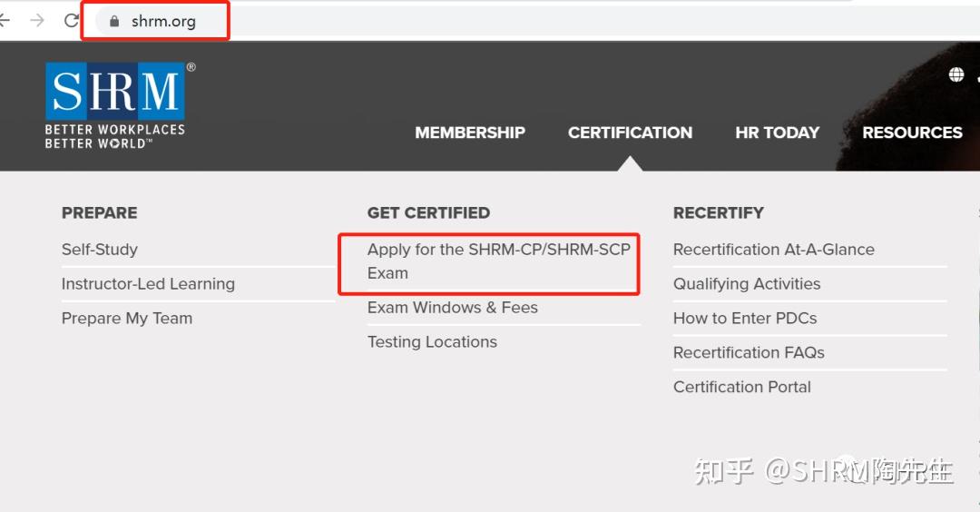Click How to Enter PDCs
980x512 pixels.
[744, 319]
